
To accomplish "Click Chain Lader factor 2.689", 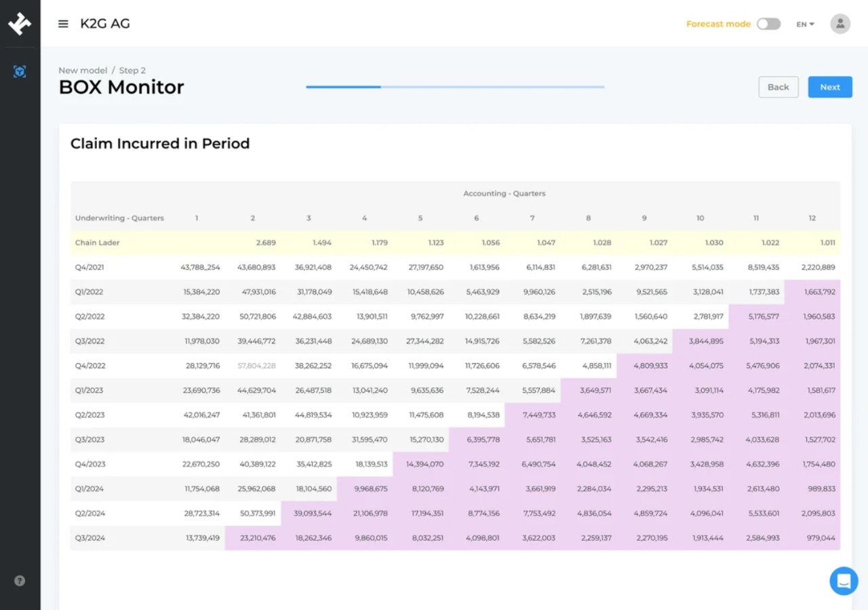I will click(266, 243).
